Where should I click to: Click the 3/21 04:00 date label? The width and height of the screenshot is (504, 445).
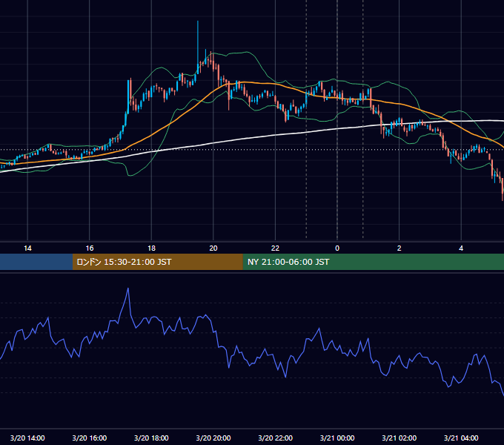(461, 438)
